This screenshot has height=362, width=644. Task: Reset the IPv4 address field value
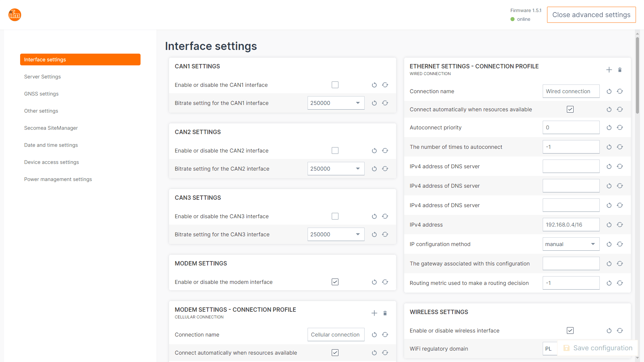pos(609,225)
